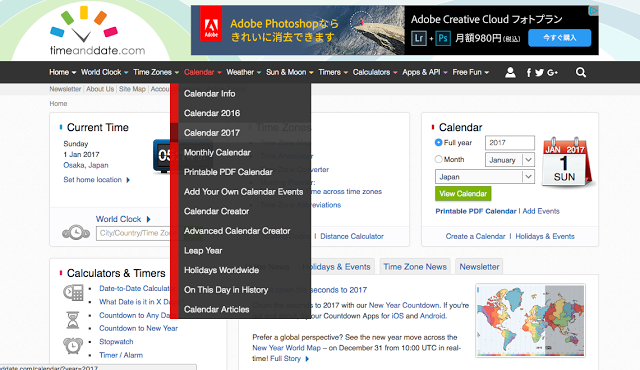
Task: Expand the Timers menu
Action: (333, 72)
